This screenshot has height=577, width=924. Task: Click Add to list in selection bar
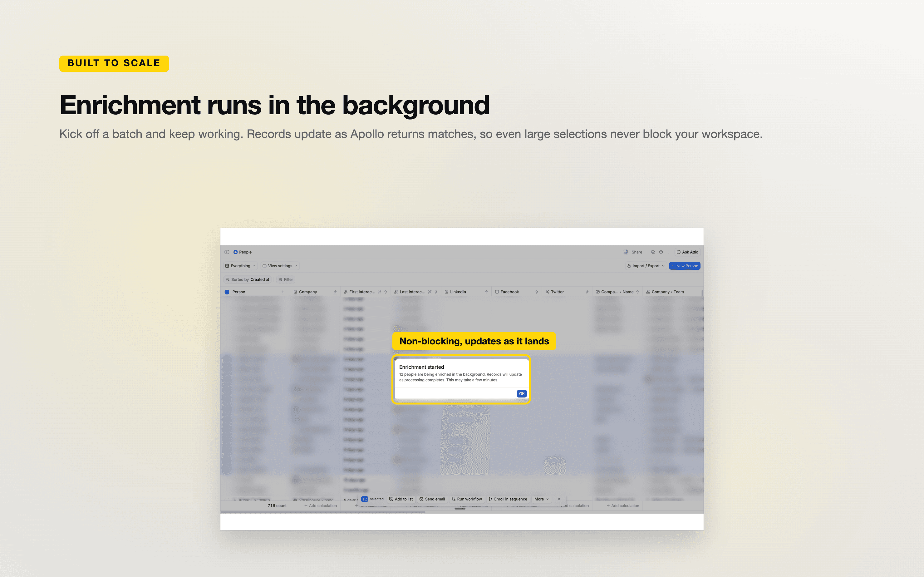[401, 499]
